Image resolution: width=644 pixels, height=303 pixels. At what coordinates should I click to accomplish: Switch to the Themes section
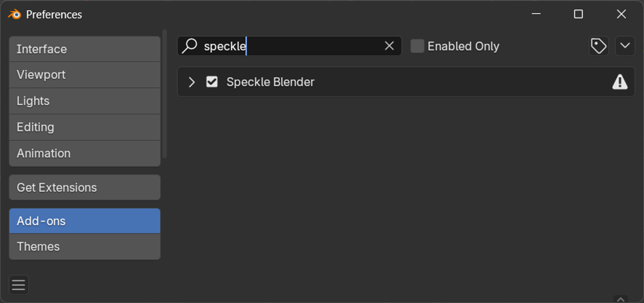pos(85,246)
